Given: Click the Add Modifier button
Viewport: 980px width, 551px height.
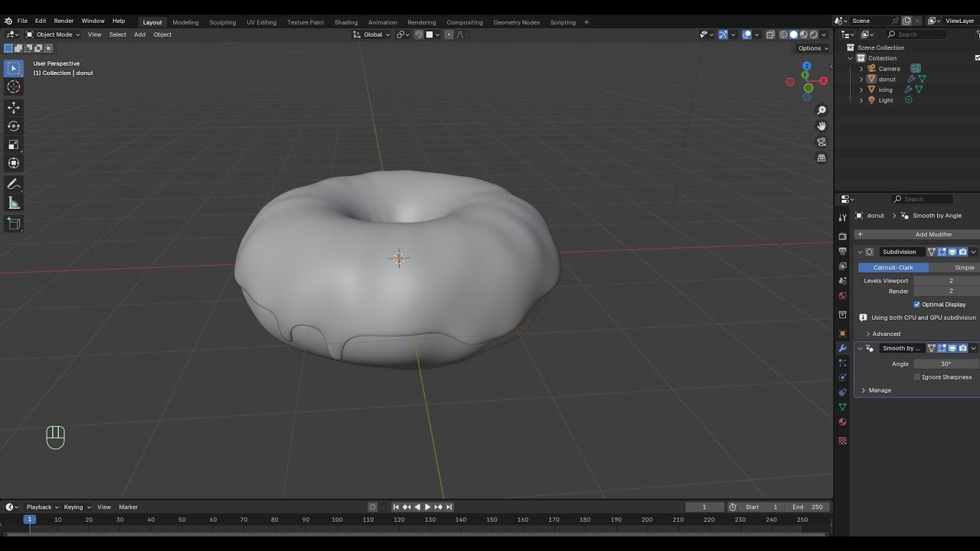Looking at the screenshot, I should pos(917,234).
